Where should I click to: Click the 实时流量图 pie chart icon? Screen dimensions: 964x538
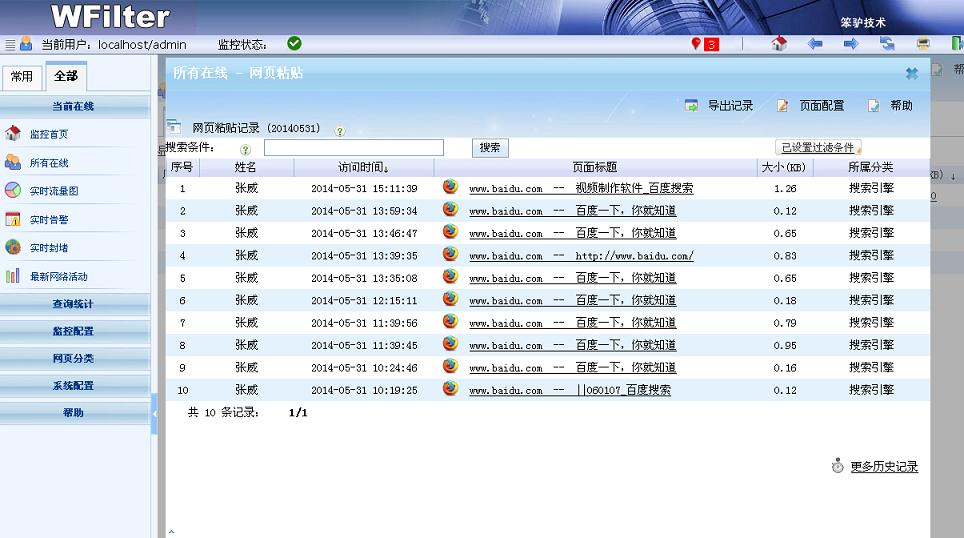(x=13, y=191)
